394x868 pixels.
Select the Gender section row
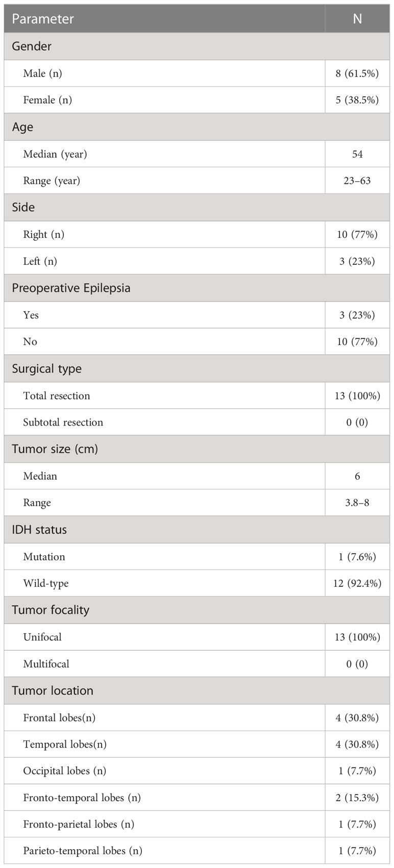(x=196, y=46)
